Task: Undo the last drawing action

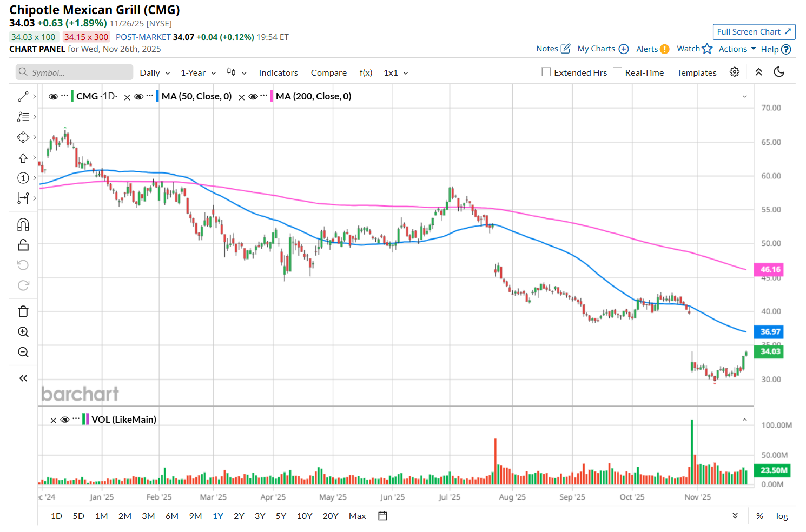Action: pos(23,265)
